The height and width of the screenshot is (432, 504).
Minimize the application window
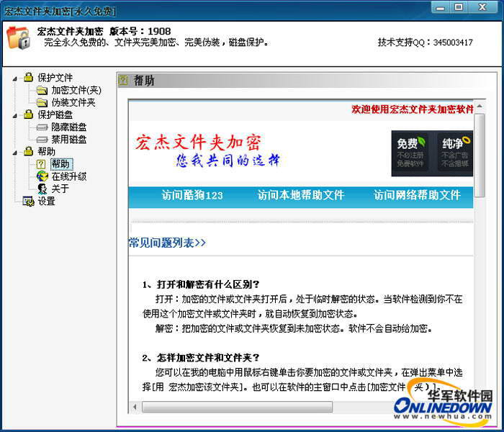point(441,7)
